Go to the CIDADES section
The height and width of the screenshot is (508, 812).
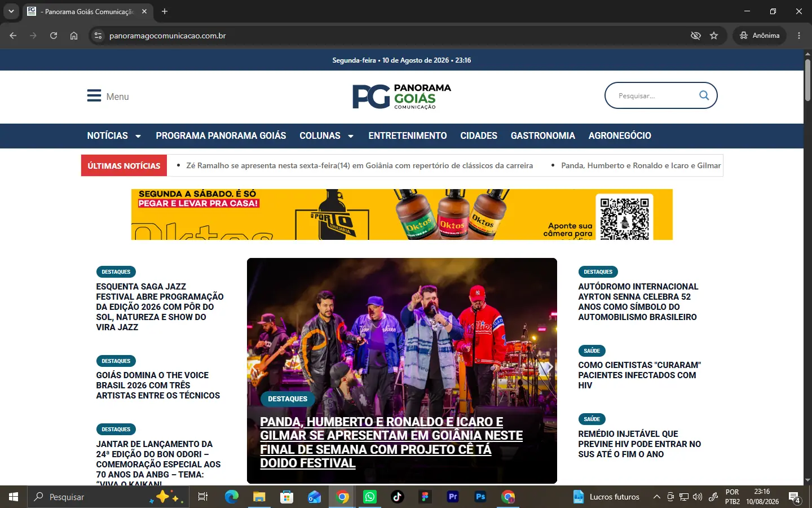tap(479, 135)
